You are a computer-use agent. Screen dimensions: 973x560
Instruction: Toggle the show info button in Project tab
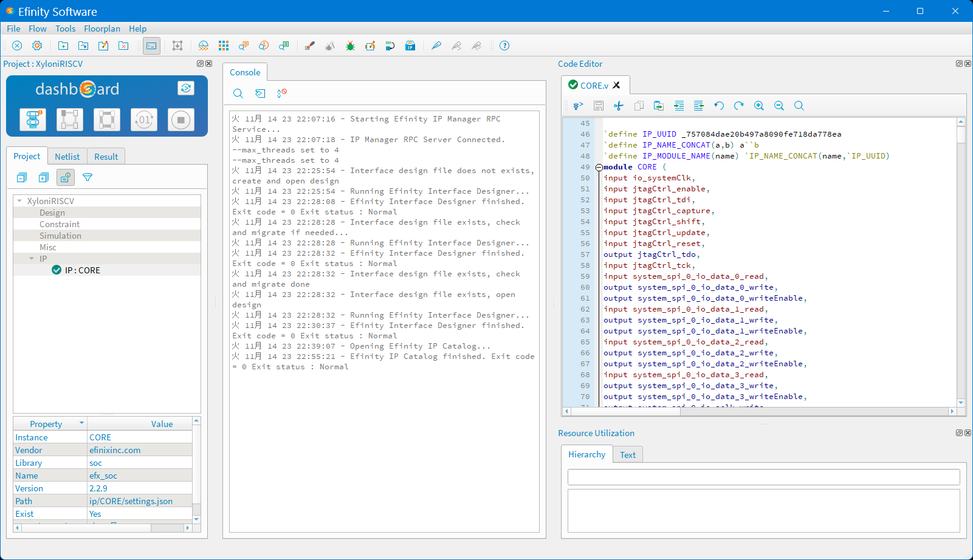[66, 177]
